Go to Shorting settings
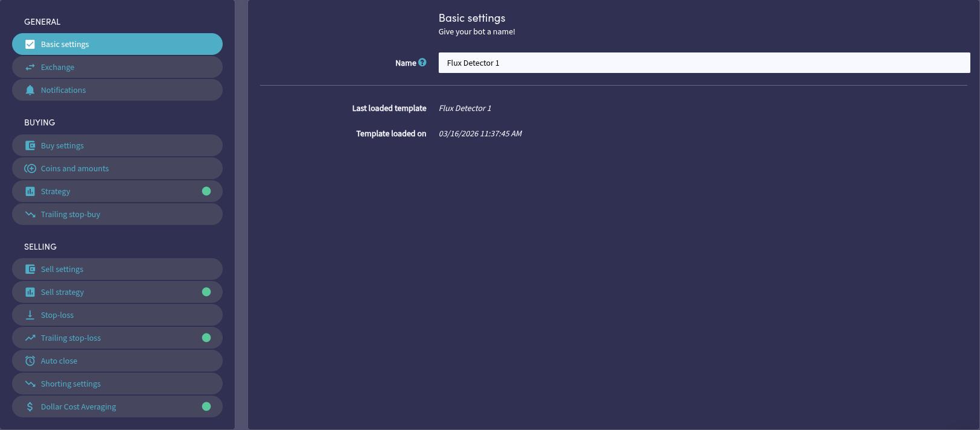This screenshot has height=430, width=980. point(117,384)
